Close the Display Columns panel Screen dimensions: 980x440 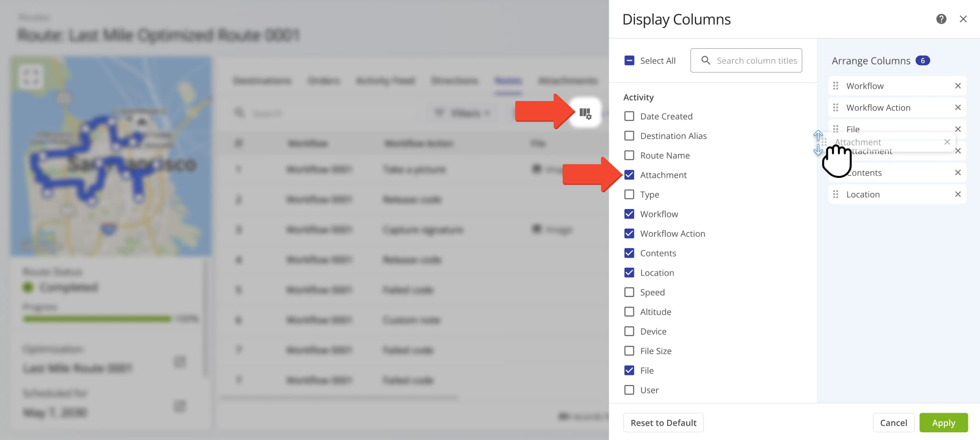[963, 19]
